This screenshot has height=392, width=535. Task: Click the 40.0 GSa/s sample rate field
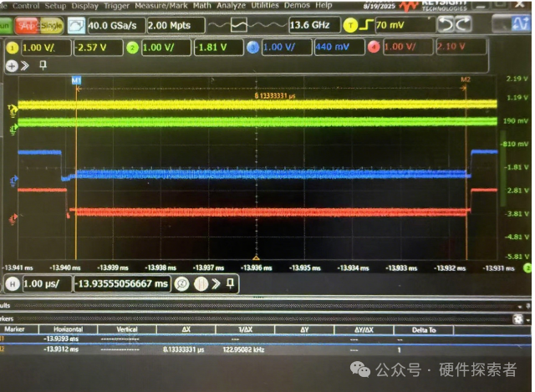pyautogui.click(x=117, y=26)
